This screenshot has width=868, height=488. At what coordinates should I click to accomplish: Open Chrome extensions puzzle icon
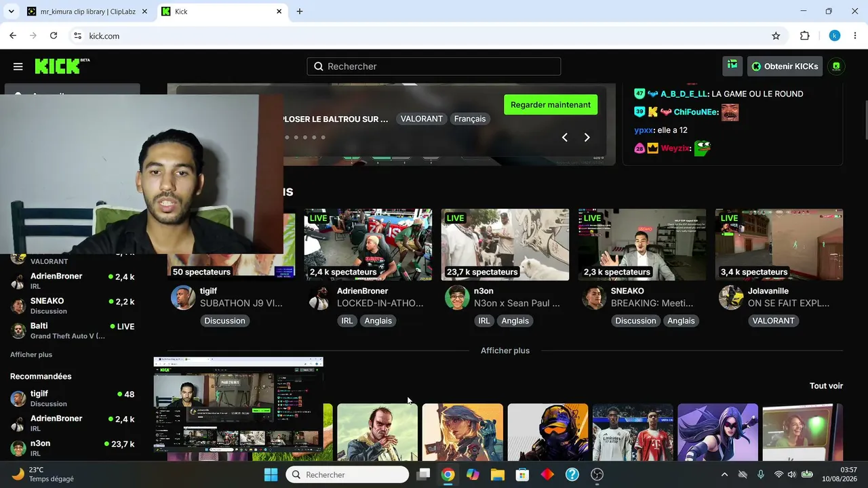click(805, 36)
